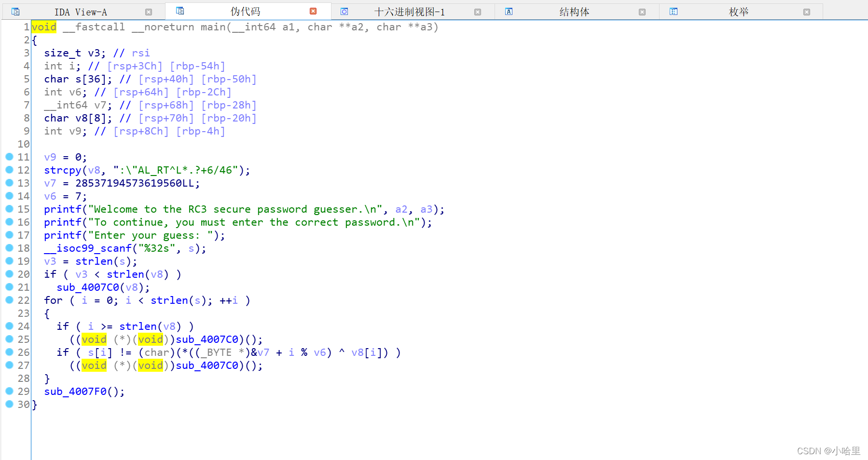
Task: Click sub_4007C0(v8) call on line 21
Action: (103, 287)
